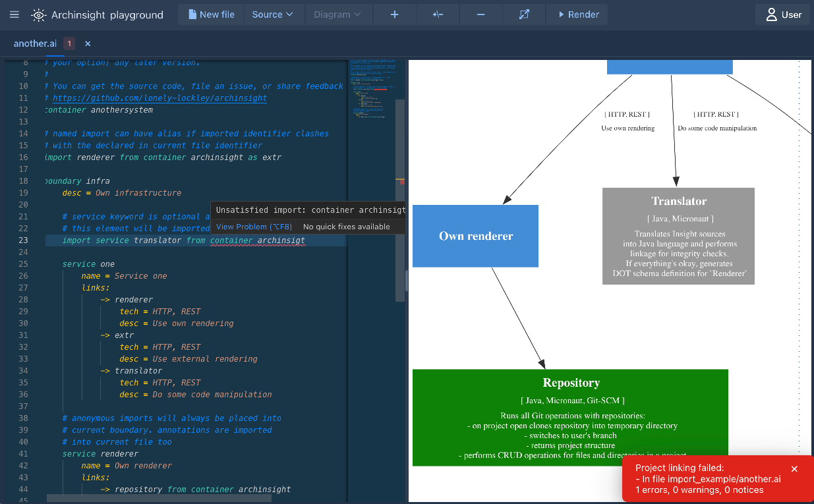Reset zoom with the plus-minus button
The width and height of the screenshot is (814, 504).
coord(438,14)
